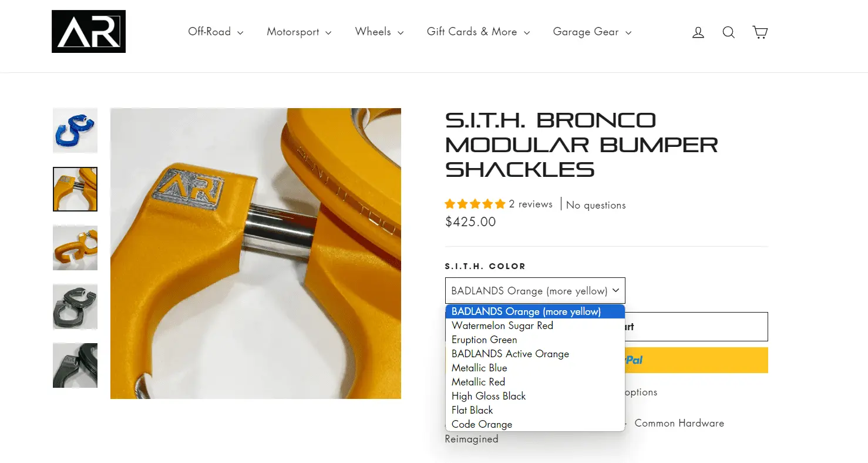Select Eruption Green color option
The width and height of the screenshot is (868, 463).
(484, 340)
